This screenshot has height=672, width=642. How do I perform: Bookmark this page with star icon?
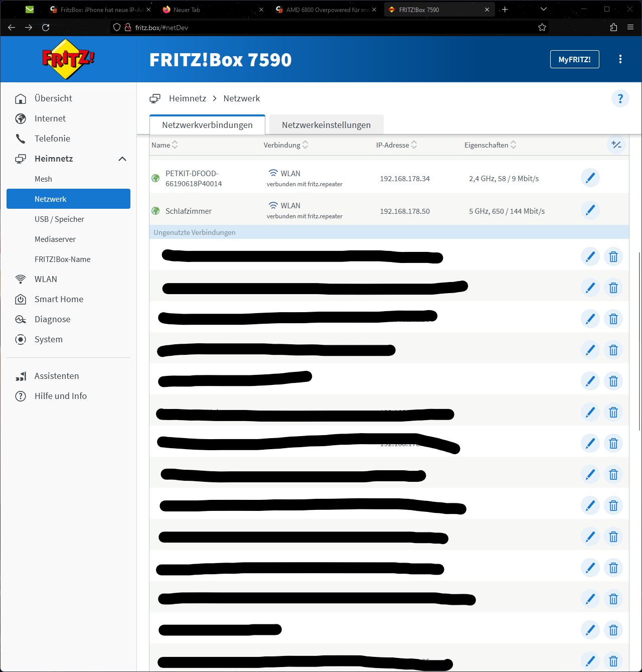click(542, 28)
